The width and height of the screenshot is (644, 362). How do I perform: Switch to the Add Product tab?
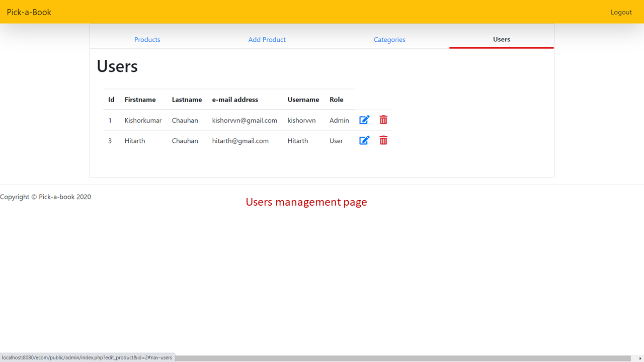(267, 39)
